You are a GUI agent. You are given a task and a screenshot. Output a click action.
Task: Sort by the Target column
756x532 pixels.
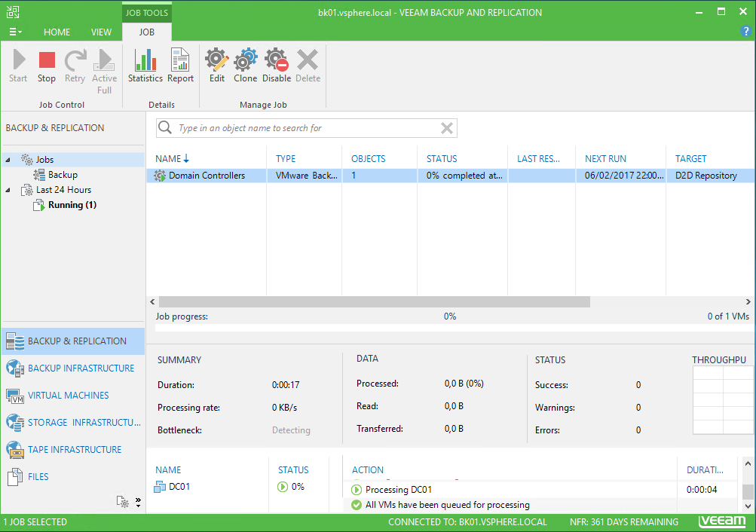(x=690, y=158)
